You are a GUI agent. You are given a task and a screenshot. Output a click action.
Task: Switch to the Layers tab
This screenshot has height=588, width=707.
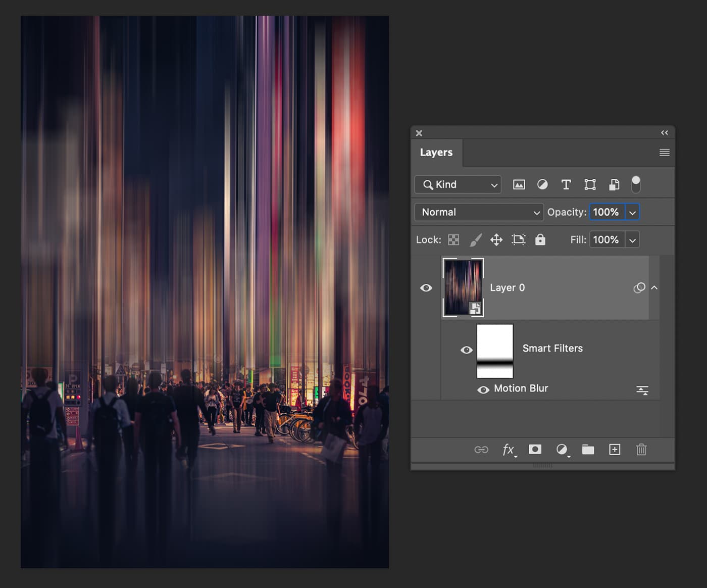pyautogui.click(x=436, y=152)
